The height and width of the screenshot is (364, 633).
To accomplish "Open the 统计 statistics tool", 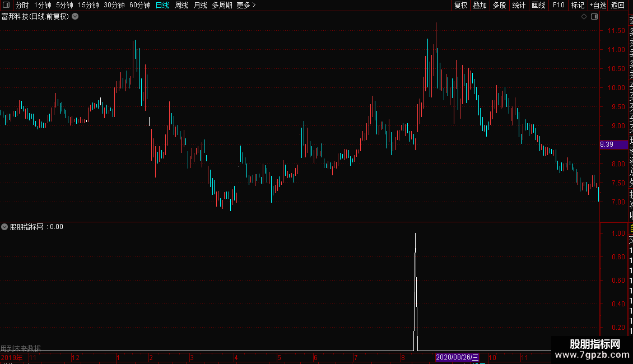I will [519, 5].
